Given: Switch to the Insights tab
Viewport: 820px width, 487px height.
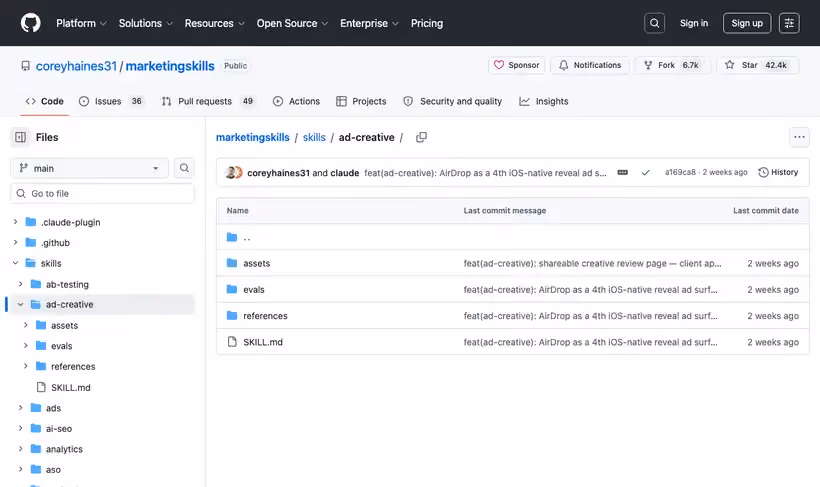Looking at the screenshot, I should pos(544,101).
